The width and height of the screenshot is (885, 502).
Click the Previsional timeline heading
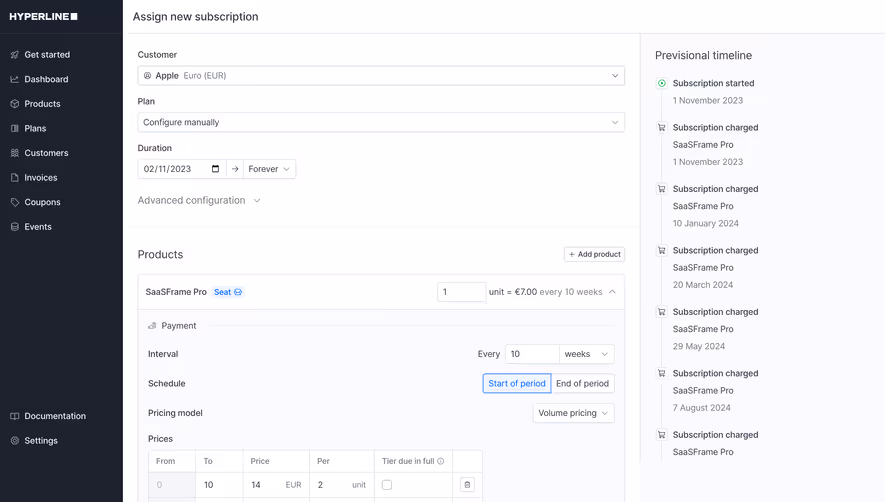tap(703, 55)
